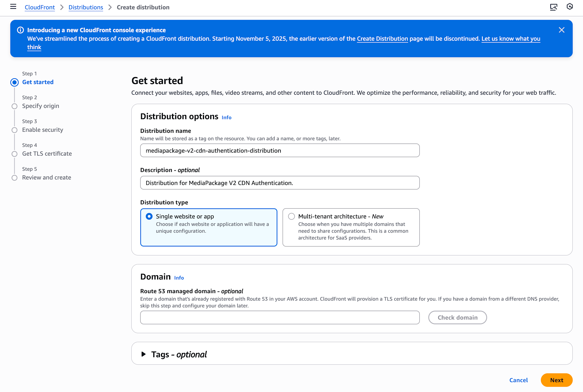Go to CloudFront breadcrumb link
This screenshot has height=392, width=583.
tap(40, 7)
